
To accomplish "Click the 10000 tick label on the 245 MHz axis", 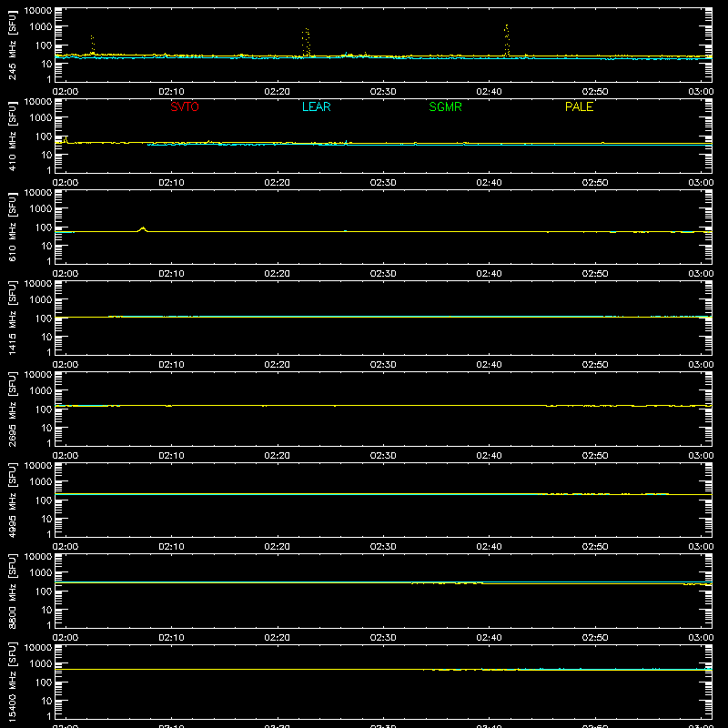I will (38, 10).
